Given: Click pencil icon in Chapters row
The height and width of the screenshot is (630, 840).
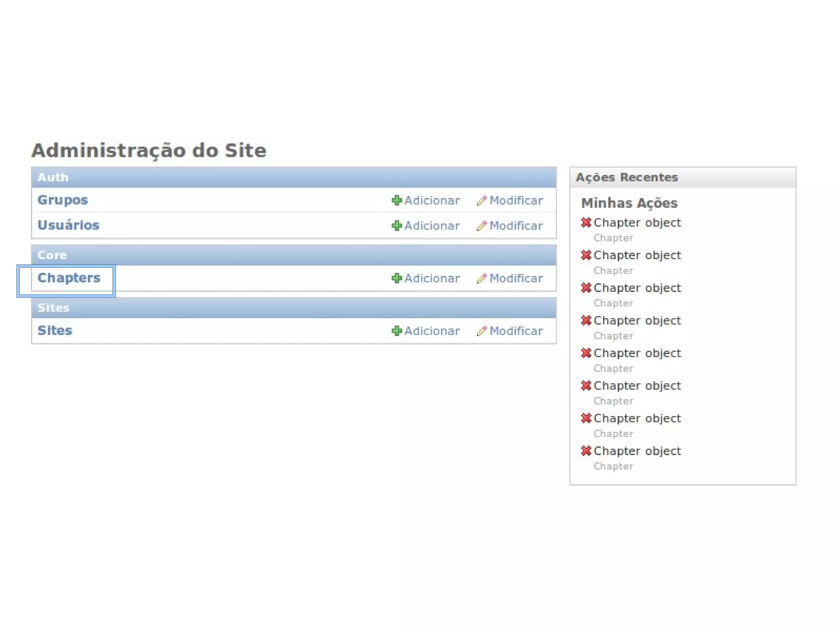Looking at the screenshot, I should (x=482, y=278).
